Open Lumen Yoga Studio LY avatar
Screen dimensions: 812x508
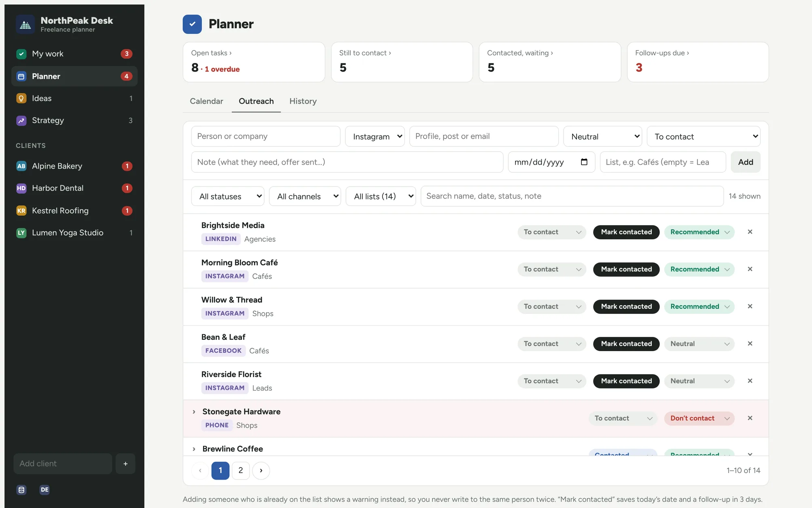(21, 233)
